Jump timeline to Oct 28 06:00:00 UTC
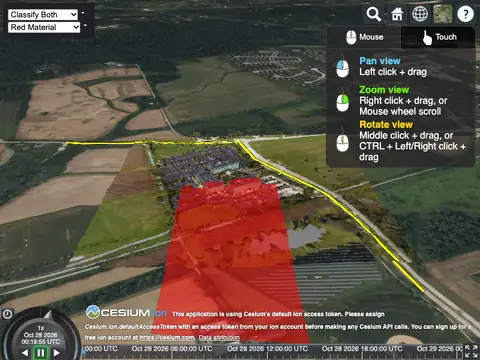Image resolution: width=480 pixels, height=360 pixels. point(172,349)
